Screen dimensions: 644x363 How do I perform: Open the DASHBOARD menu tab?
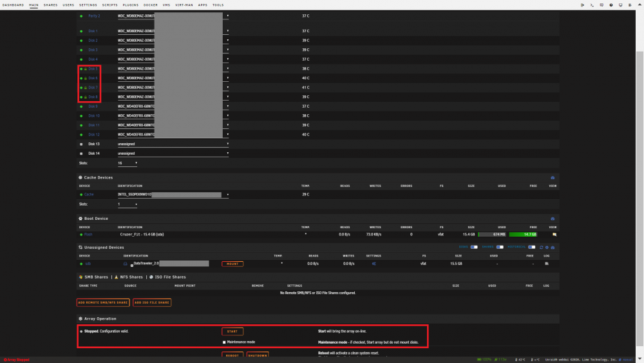click(13, 5)
